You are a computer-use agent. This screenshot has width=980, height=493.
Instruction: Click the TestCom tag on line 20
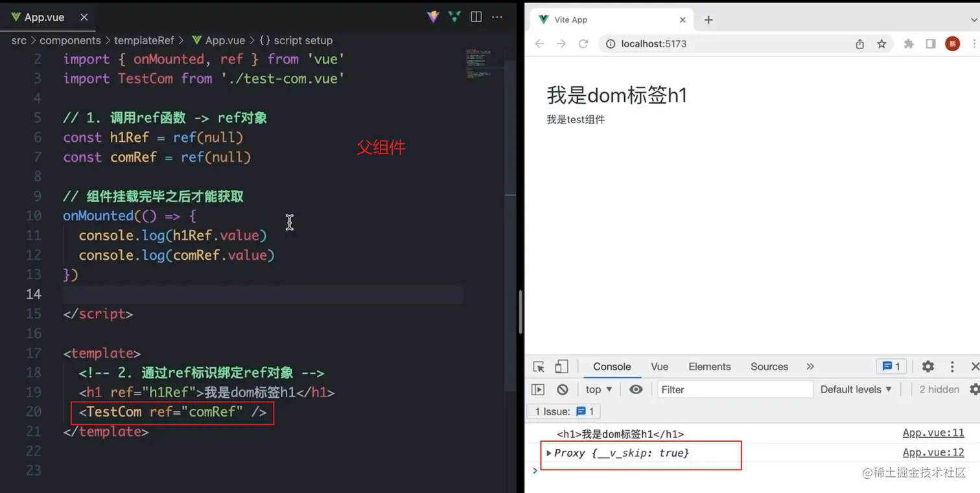point(114,412)
